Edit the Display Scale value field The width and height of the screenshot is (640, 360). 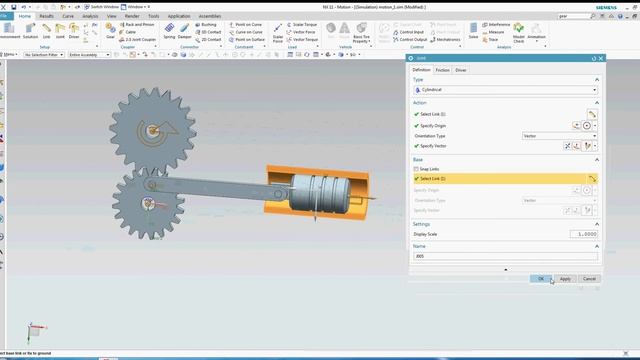point(584,234)
